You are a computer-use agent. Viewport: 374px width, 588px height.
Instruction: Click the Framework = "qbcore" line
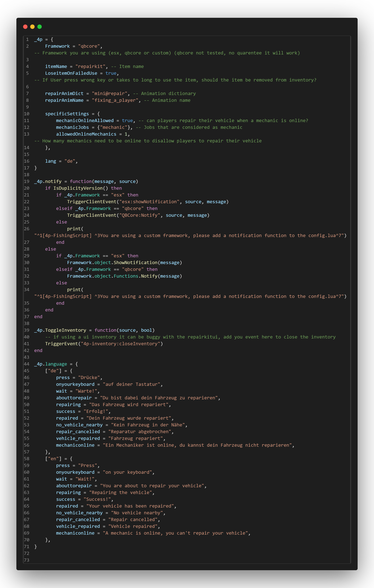click(74, 46)
